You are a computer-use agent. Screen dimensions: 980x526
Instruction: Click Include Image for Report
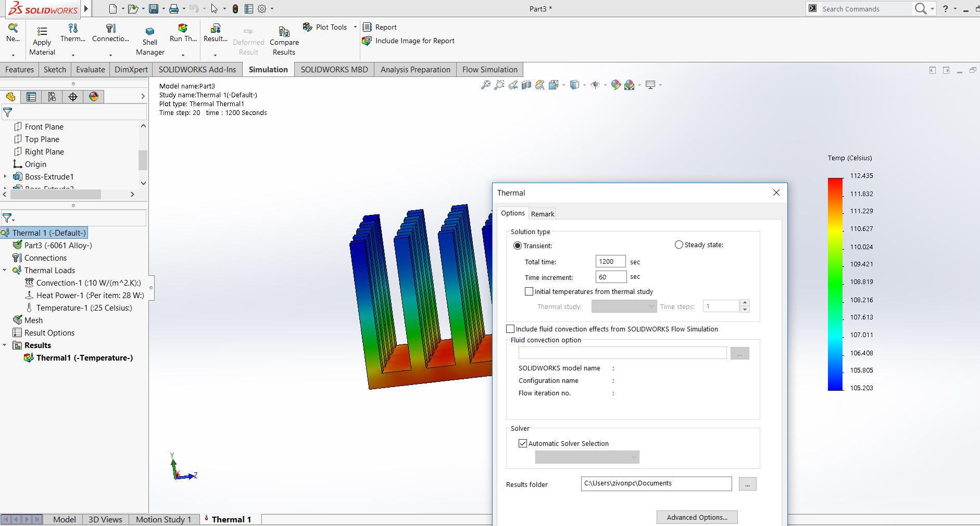(409, 41)
